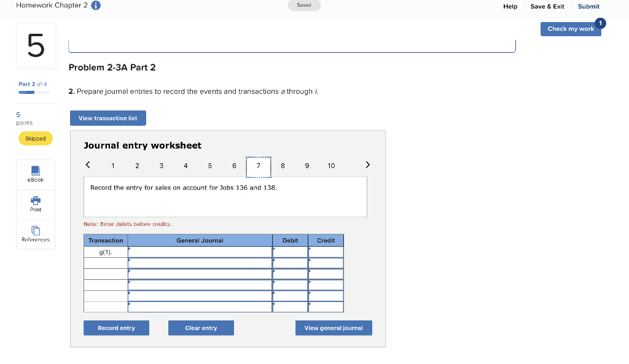Switch to transaction 3

(161, 165)
